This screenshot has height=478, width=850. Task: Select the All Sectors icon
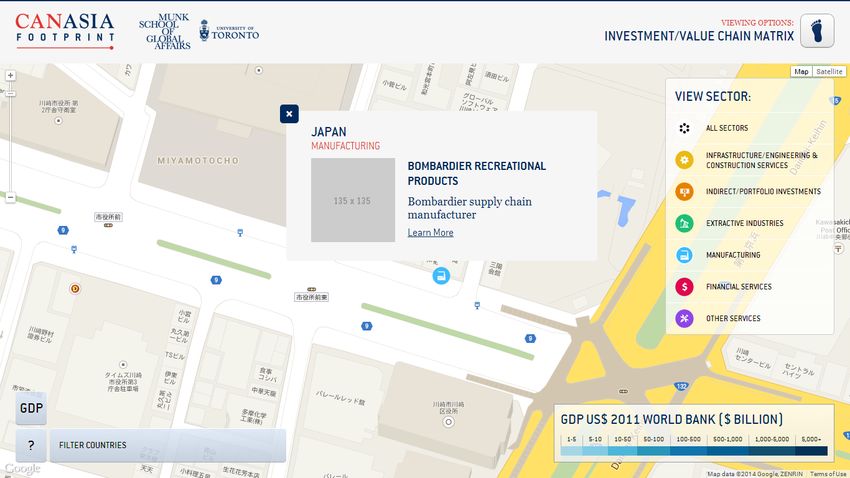coord(684,128)
